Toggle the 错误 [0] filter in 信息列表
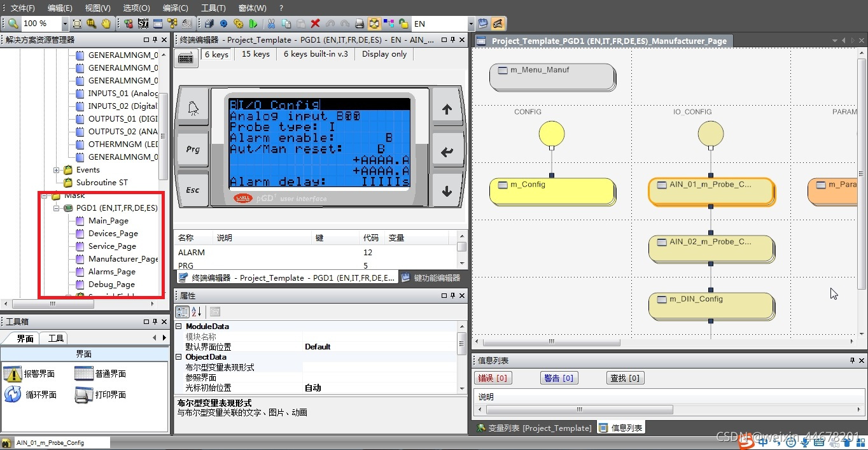Screen dimensions: 868x450 (493, 377)
